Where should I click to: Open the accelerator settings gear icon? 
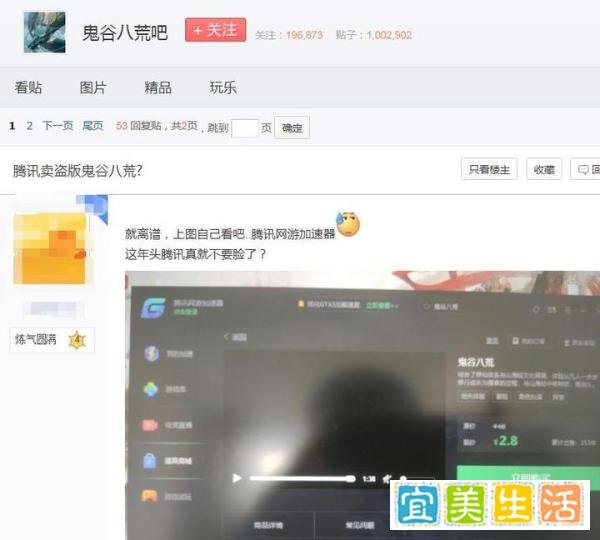(x=536, y=309)
